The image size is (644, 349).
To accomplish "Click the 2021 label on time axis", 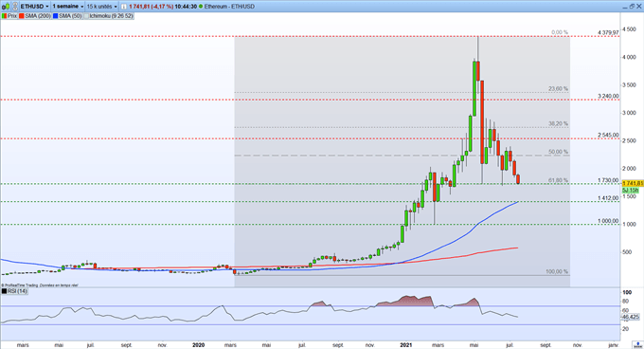I will [405, 345].
